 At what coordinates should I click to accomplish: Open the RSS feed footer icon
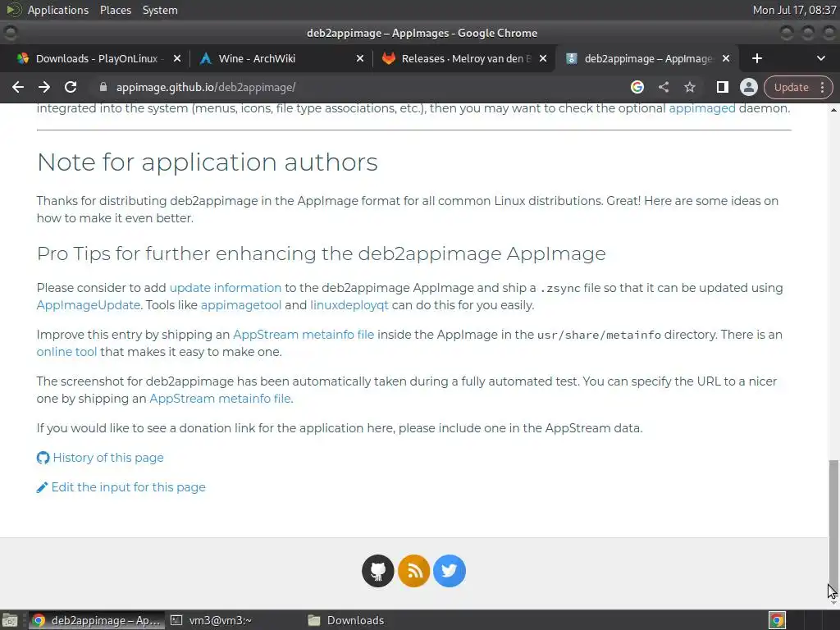click(413, 571)
